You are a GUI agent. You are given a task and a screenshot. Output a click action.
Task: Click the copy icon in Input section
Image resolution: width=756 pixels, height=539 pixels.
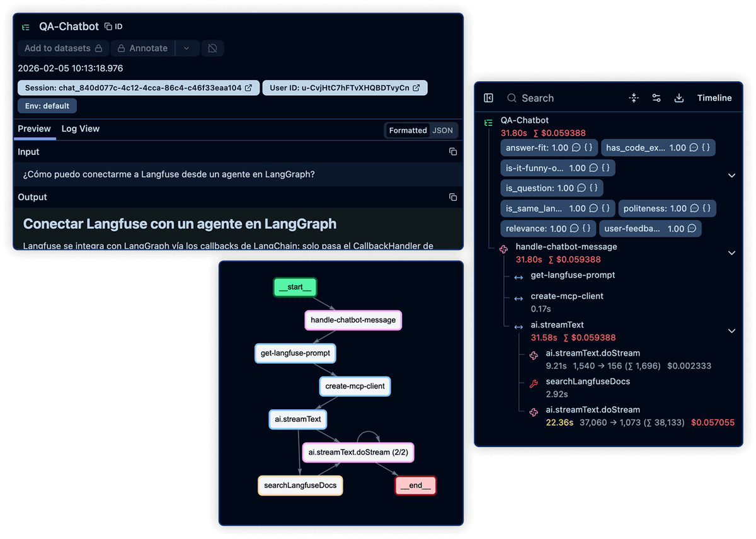point(452,152)
